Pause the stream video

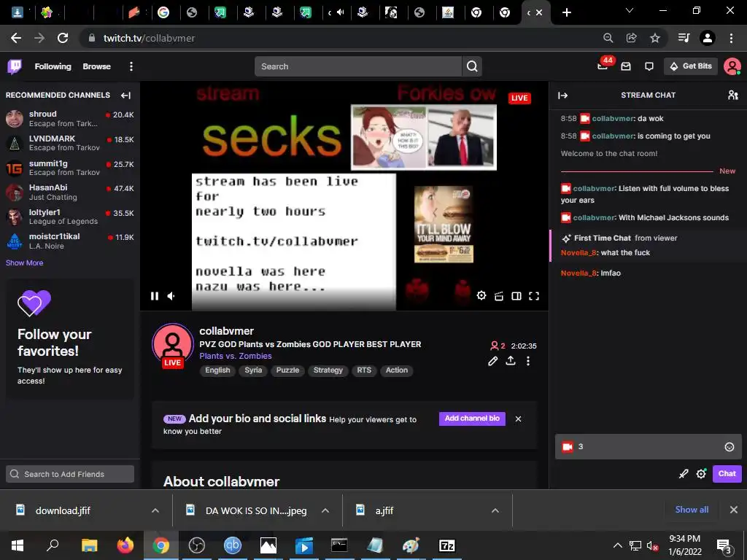pyautogui.click(x=155, y=296)
